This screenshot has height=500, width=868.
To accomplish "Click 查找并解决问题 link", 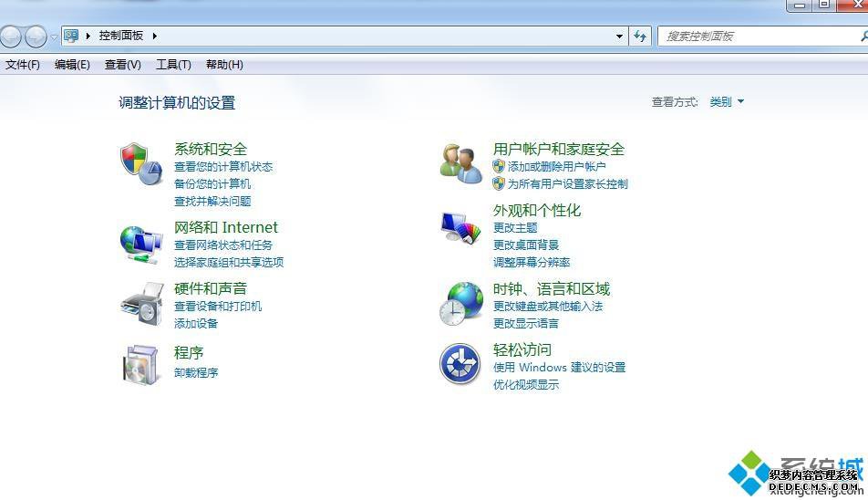I will 212,201.
